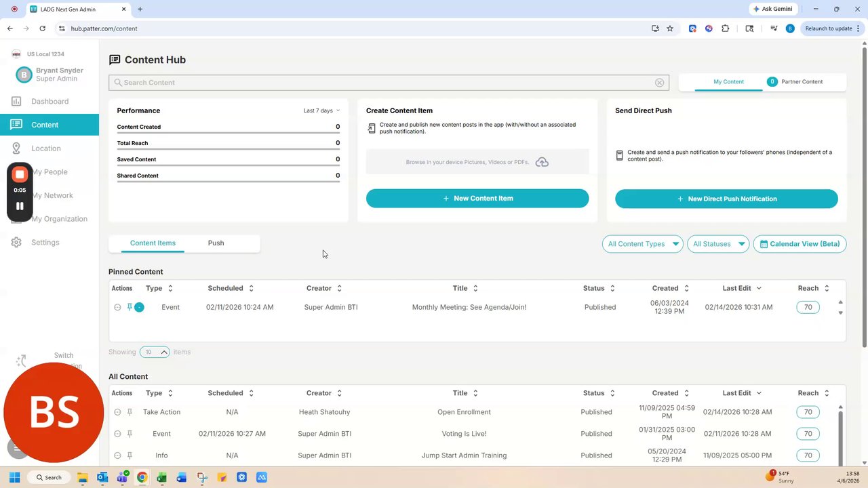This screenshot has width=868, height=488.
Task: Open Chrome extensions puzzle icon
Action: [726, 28]
